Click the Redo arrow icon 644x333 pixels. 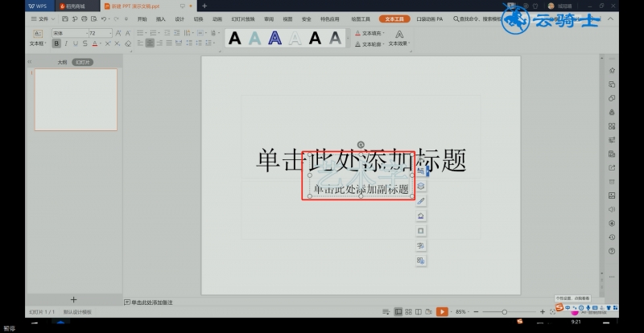[116, 18]
